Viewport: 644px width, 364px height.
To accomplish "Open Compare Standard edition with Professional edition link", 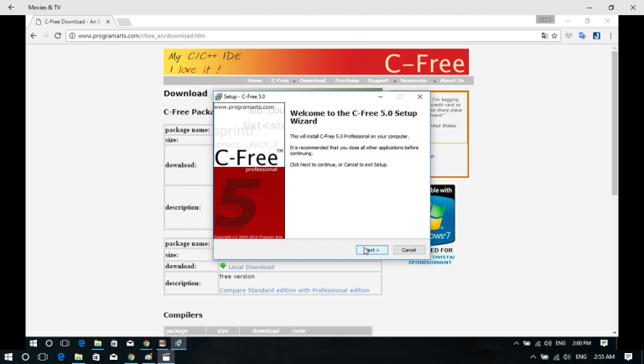I will coord(294,290).
